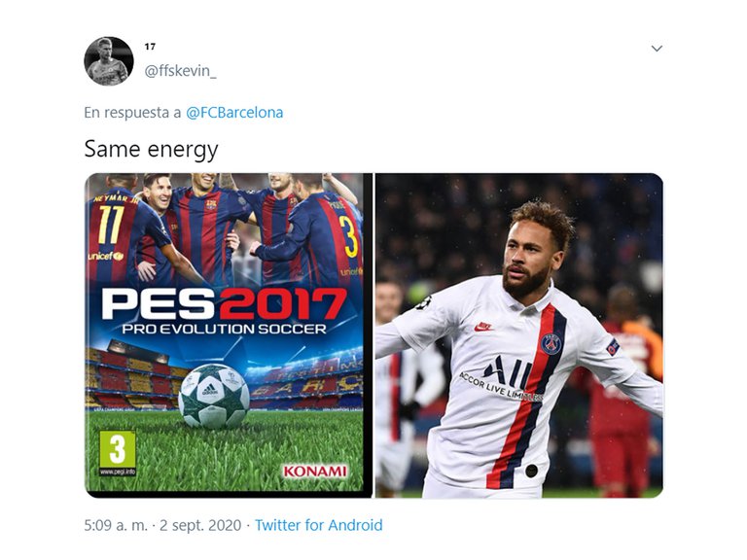Image resolution: width=747 pixels, height=560 pixels.
Task: Open the @ffskevin_ username handle
Action: tap(181, 71)
